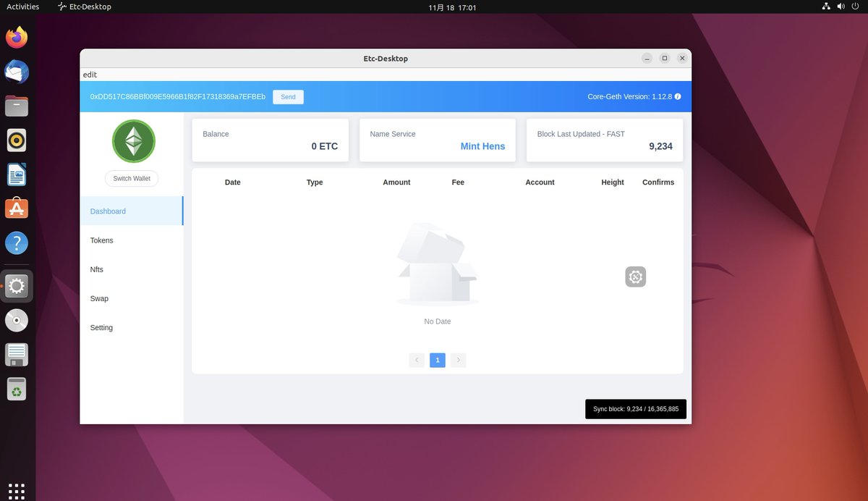Image resolution: width=868 pixels, height=501 pixels.
Task: Click the floppy disk icon in the dock
Action: (17, 355)
